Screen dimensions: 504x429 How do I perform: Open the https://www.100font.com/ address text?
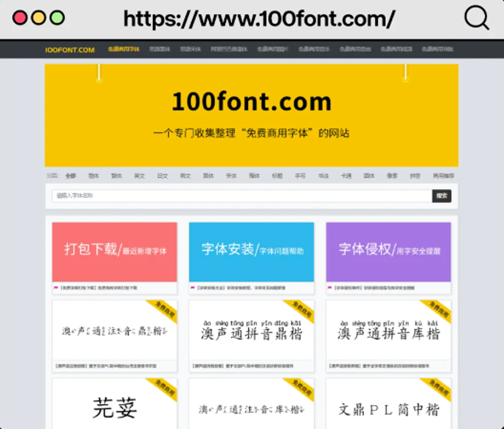259,19
